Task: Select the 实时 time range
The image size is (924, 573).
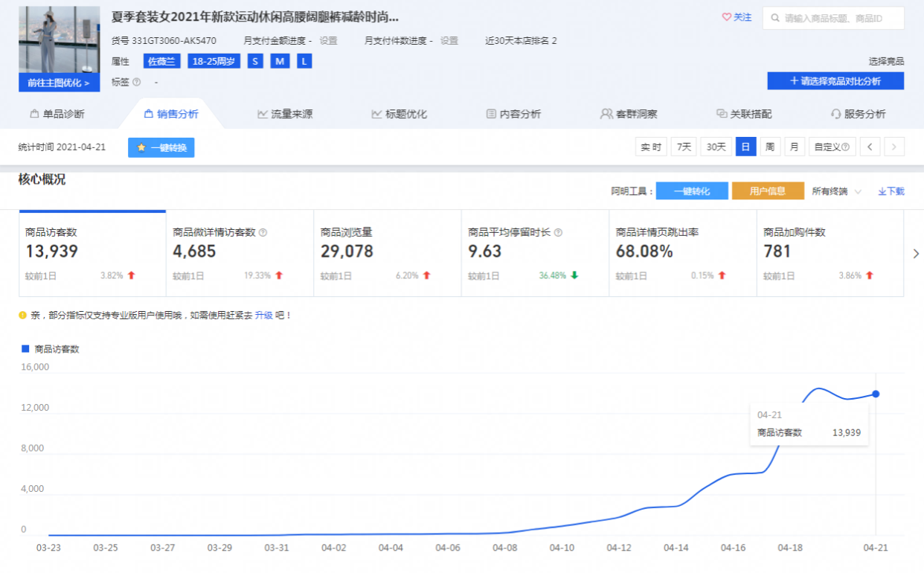Action: tap(651, 147)
